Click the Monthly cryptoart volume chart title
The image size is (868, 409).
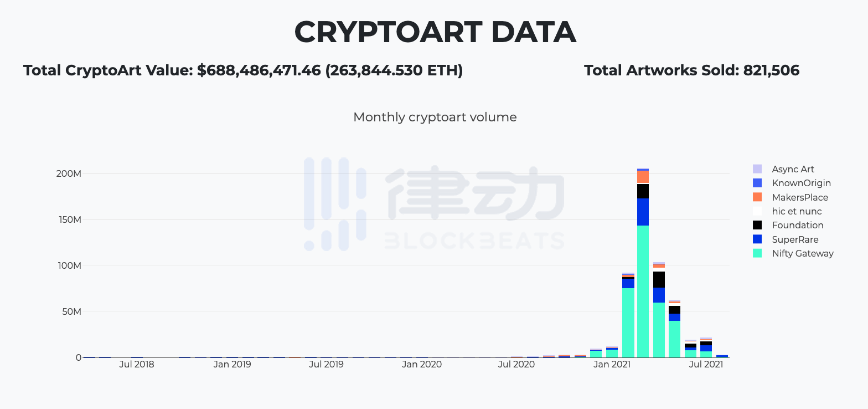coord(435,117)
